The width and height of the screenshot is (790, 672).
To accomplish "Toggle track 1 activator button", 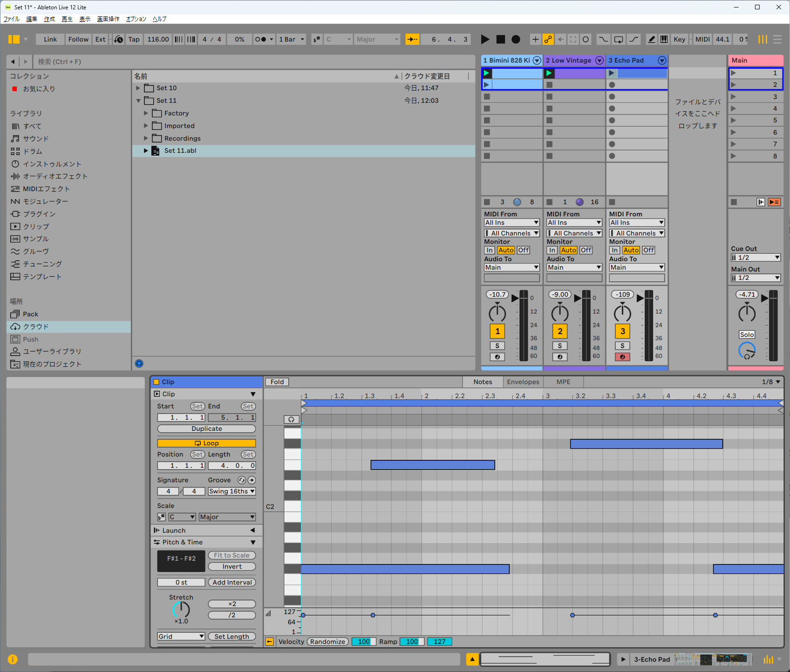I will point(498,331).
